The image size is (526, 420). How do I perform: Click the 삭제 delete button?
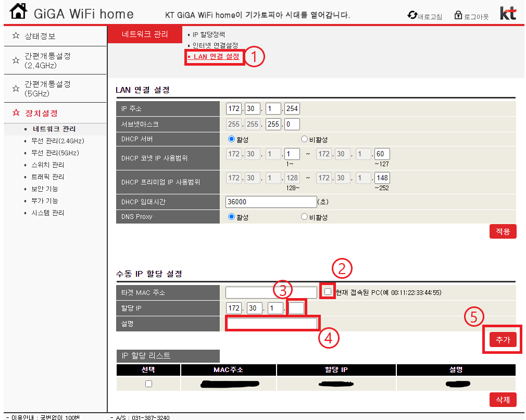pos(503,400)
